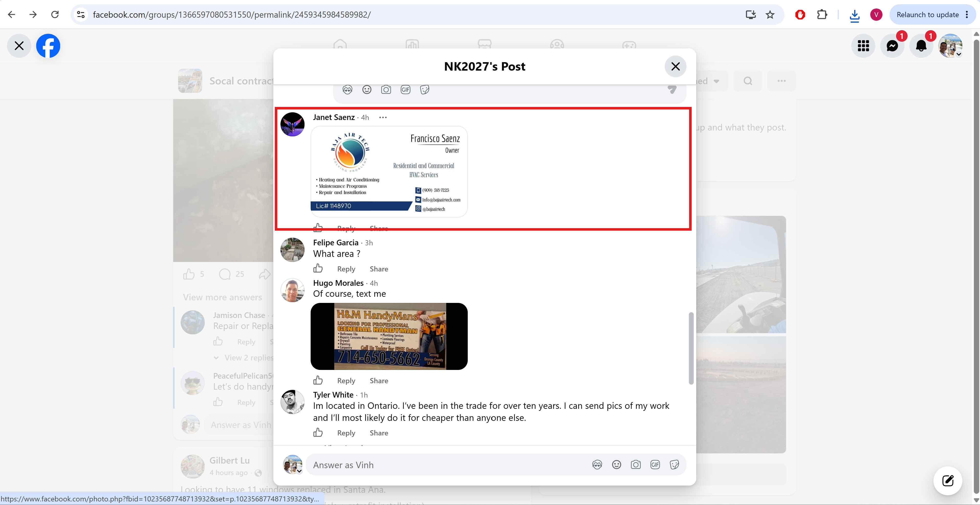Close the post viewer with the top-left X

pos(19,46)
